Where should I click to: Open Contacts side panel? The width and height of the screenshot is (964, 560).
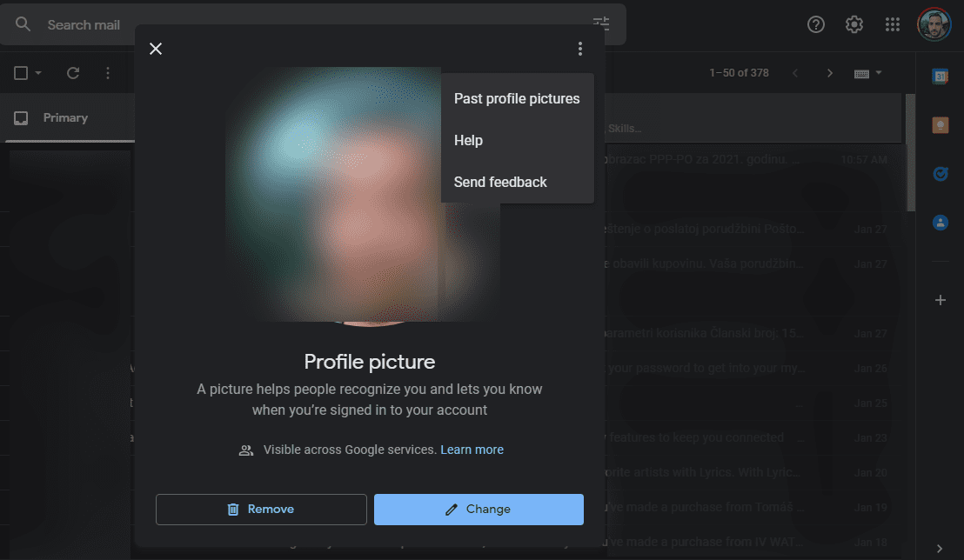click(940, 223)
